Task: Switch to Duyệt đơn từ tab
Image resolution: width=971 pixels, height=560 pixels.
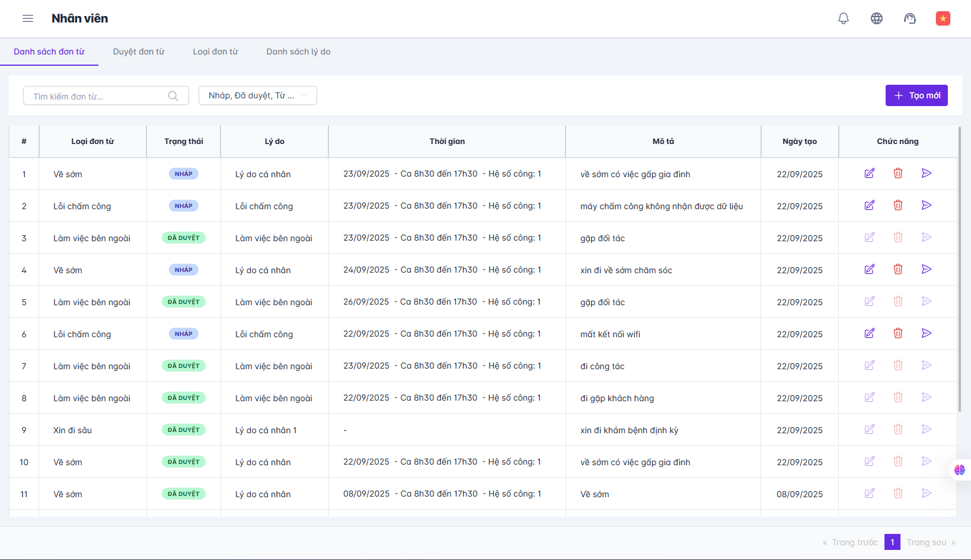Action: (139, 52)
